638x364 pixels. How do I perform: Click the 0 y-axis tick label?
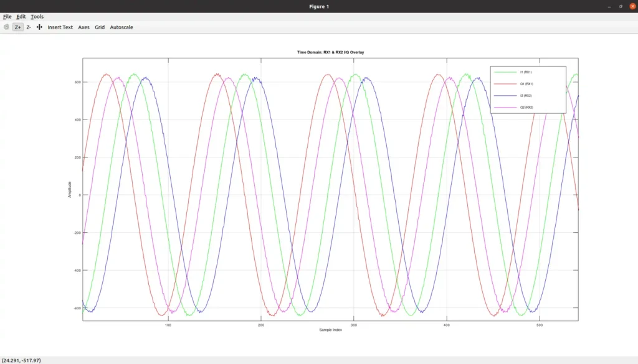coord(80,195)
